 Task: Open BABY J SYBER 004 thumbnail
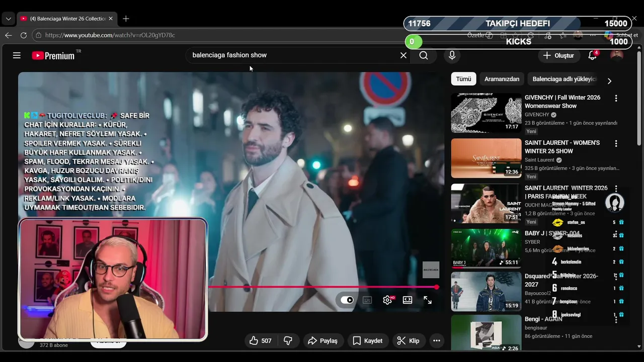(486, 248)
